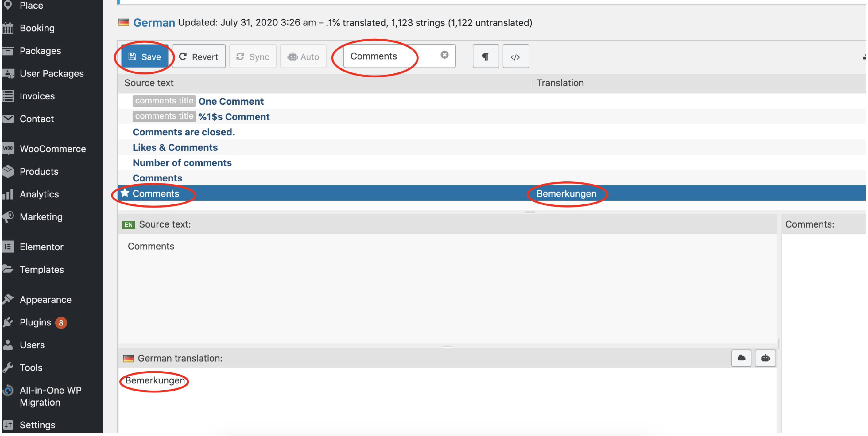This screenshot has width=868, height=436.
Task: Click the Comments filter input field
Action: point(399,56)
